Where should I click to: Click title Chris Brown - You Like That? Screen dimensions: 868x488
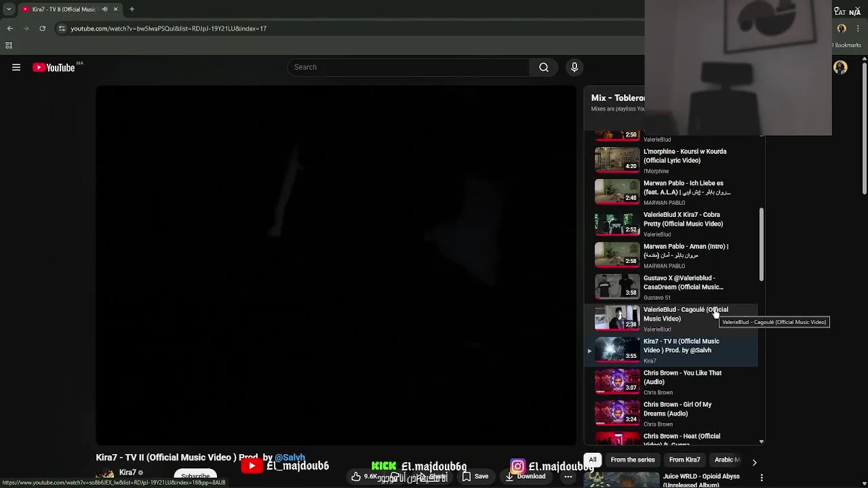tap(682, 378)
